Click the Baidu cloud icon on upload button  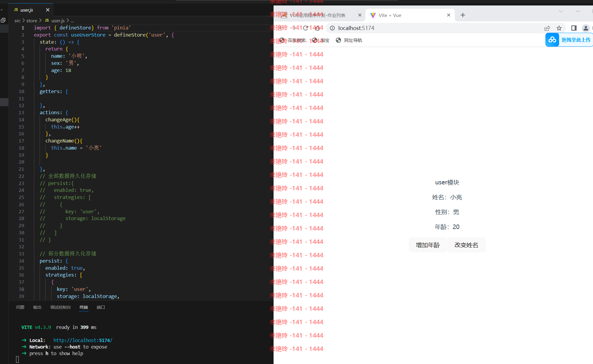pyautogui.click(x=552, y=40)
